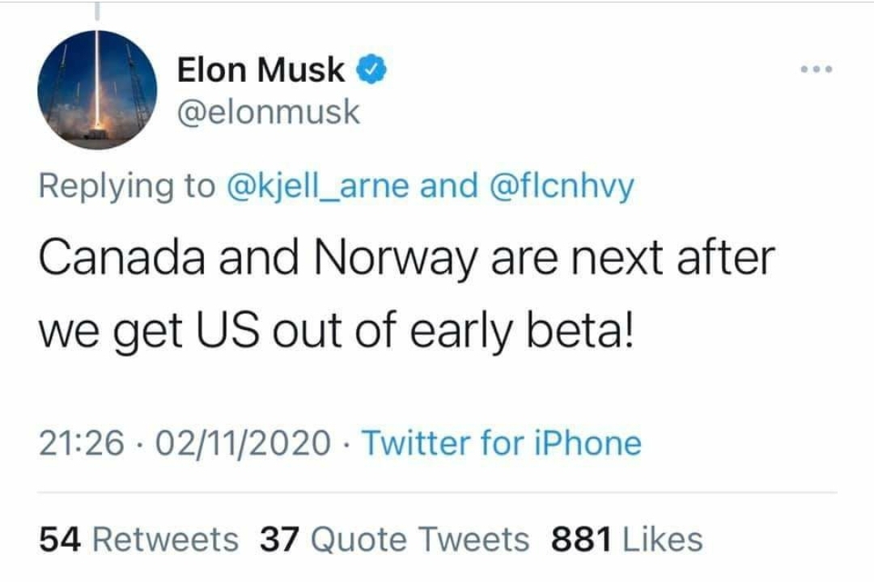Click the thread connector line above the avatar
874x588 pixels.
97,11
